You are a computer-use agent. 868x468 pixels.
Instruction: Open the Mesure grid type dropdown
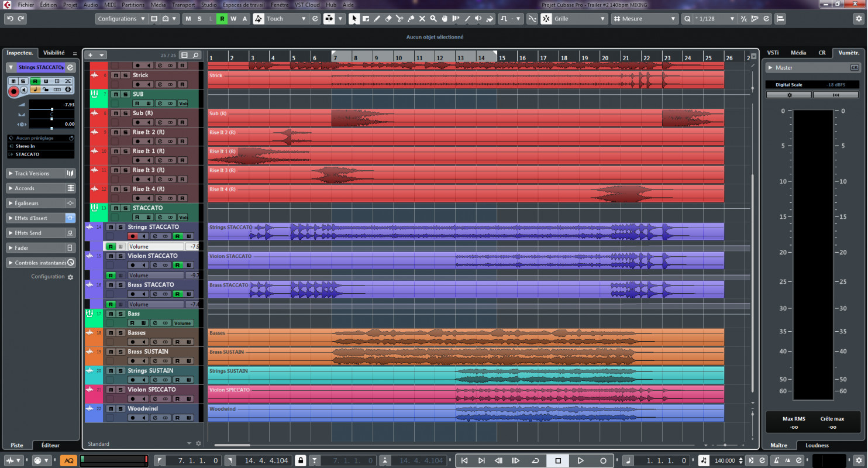tap(646, 19)
